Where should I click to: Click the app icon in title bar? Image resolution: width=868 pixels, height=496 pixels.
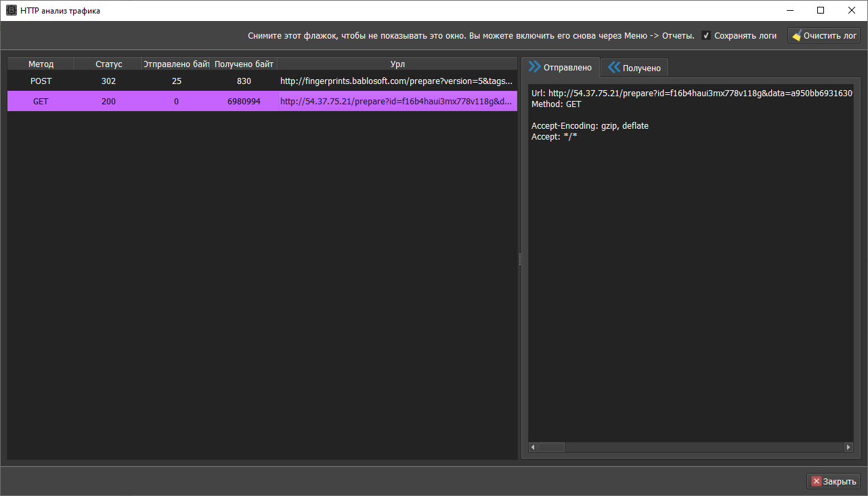11,11
